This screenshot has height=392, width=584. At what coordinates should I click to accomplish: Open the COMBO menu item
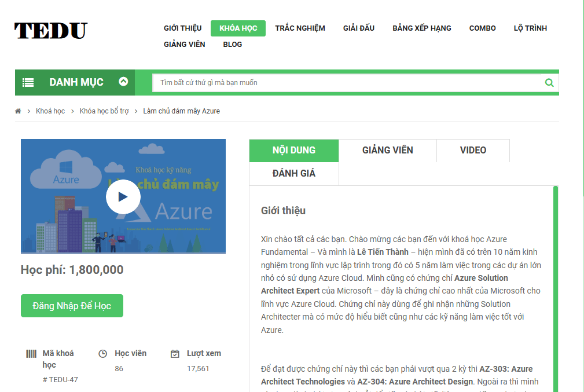pos(482,28)
